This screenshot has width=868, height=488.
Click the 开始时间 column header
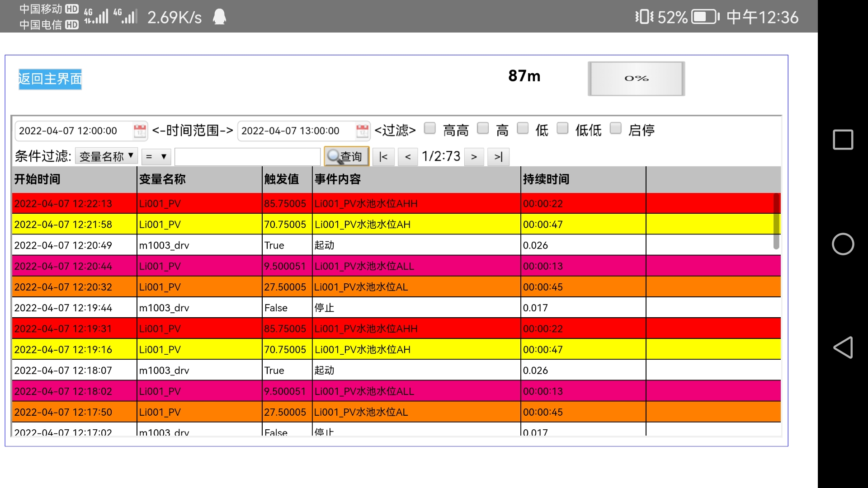tap(37, 179)
